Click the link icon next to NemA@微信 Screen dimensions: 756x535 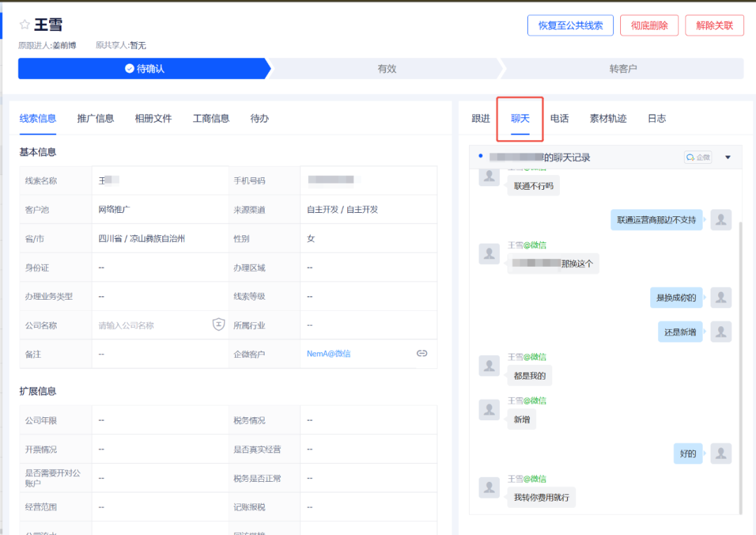(x=422, y=354)
